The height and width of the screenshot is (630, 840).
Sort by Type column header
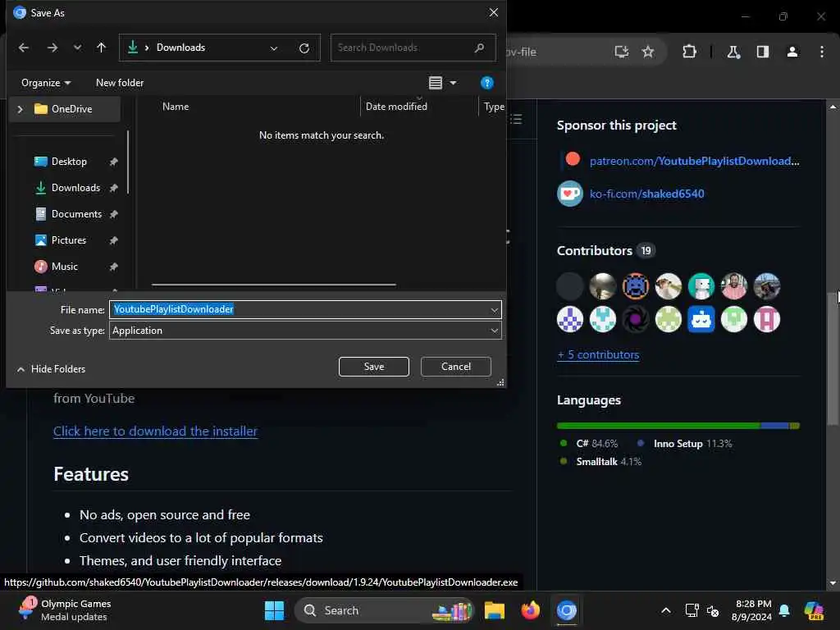pyautogui.click(x=493, y=107)
